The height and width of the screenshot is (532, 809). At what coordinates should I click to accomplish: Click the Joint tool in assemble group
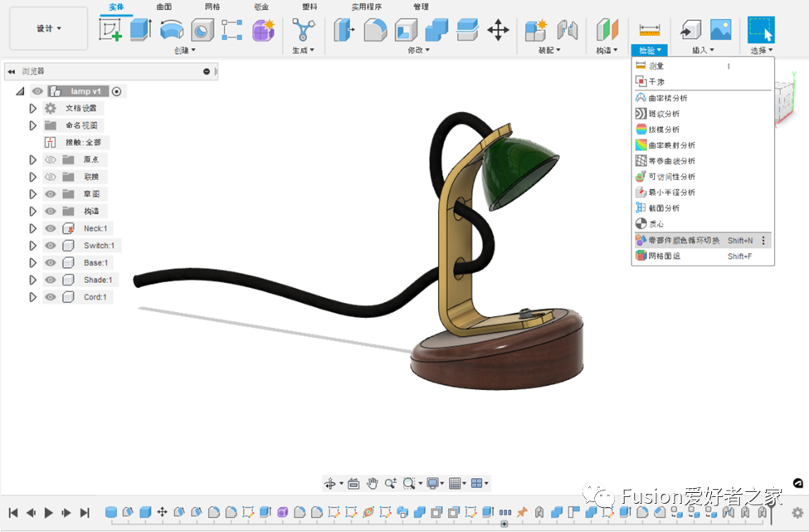tap(567, 30)
